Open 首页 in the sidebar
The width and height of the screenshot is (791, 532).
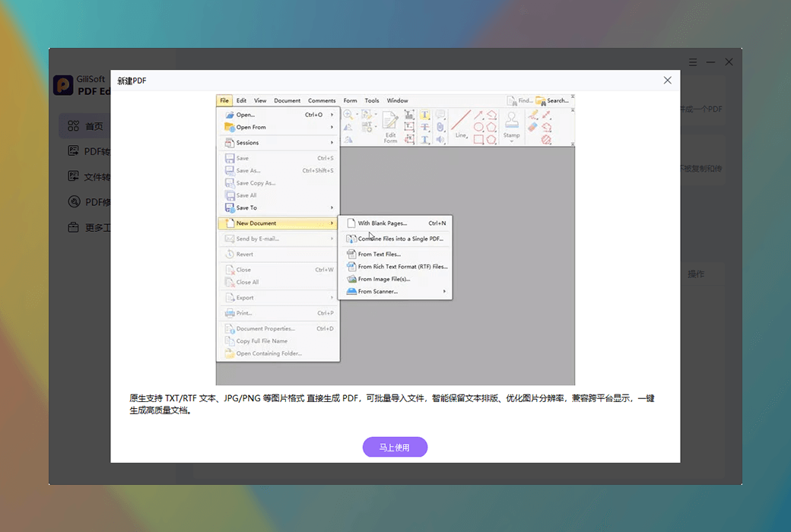coord(85,126)
